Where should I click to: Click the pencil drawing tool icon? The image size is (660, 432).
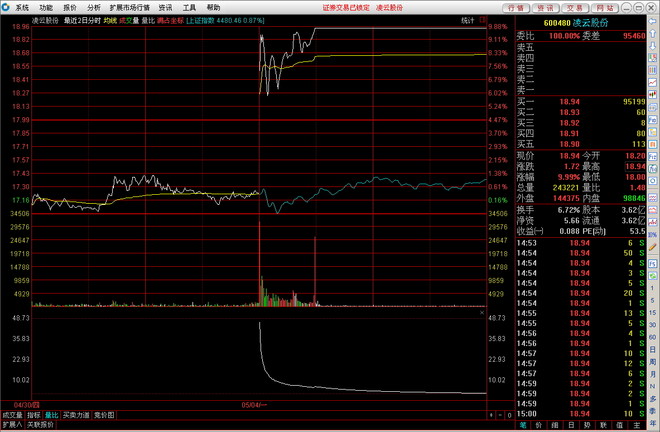(653, 247)
